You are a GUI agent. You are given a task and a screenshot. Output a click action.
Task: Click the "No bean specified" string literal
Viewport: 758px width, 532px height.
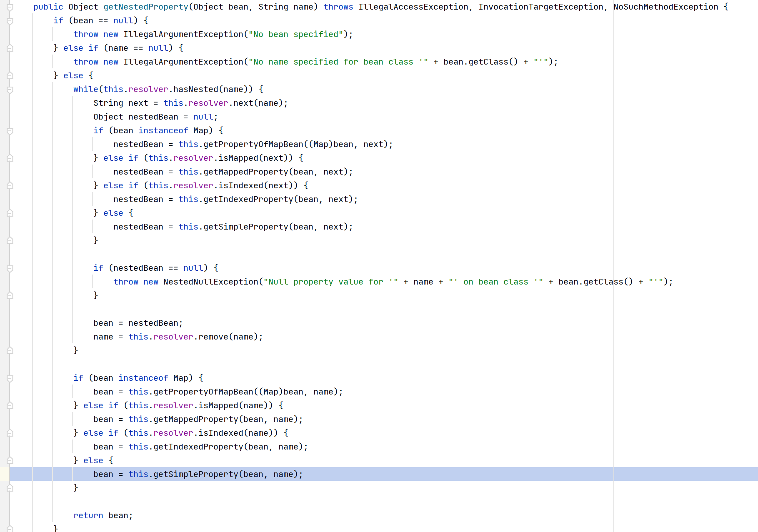coord(296,35)
